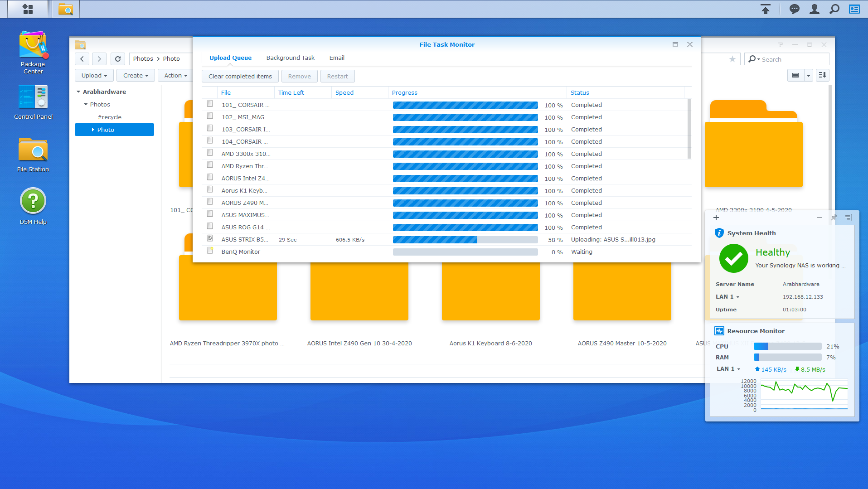
Task: Collapse the Photos tree node
Action: [x=86, y=104]
